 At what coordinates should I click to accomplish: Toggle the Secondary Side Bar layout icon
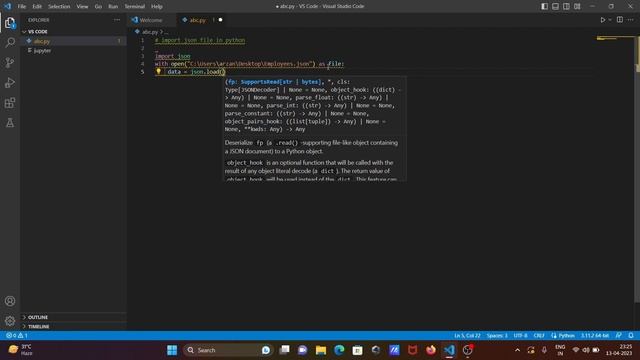point(566,6)
